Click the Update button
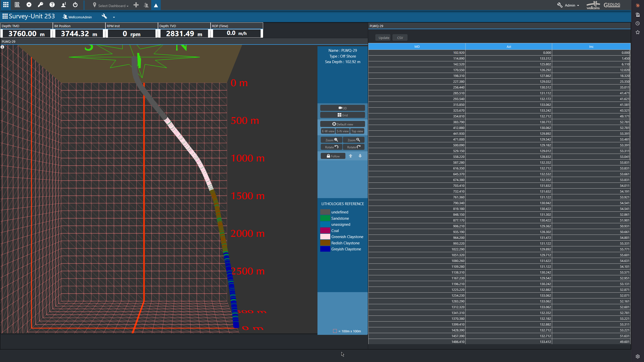The width and height of the screenshot is (644, 362). pyautogui.click(x=384, y=38)
